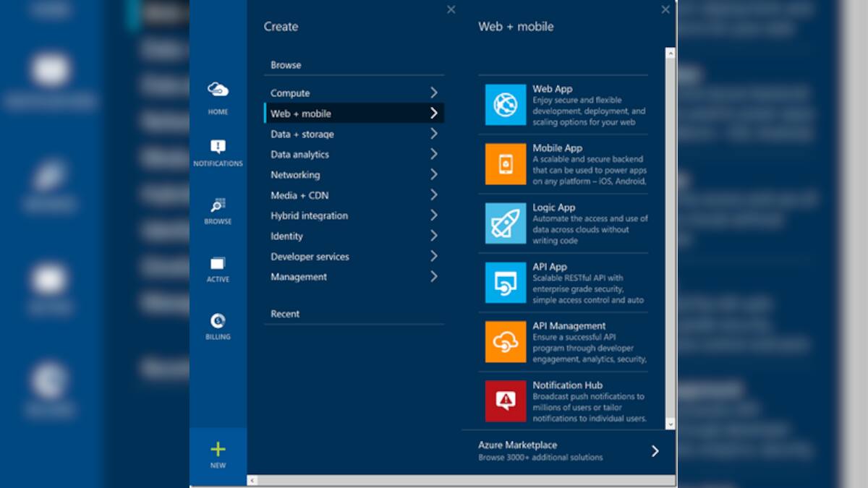Expand the Azure Marketplace arrow
Screen dimensions: 868x488
click(x=655, y=450)
